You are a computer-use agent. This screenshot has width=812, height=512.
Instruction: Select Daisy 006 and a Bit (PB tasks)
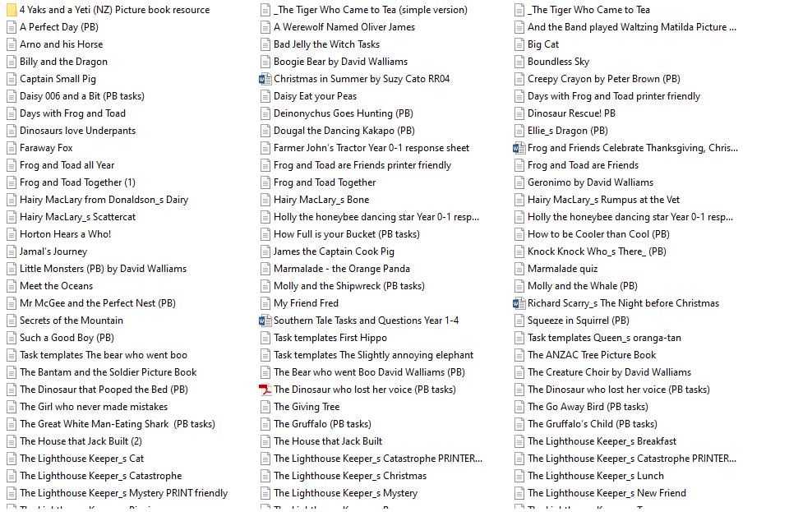tap(82, 96)
